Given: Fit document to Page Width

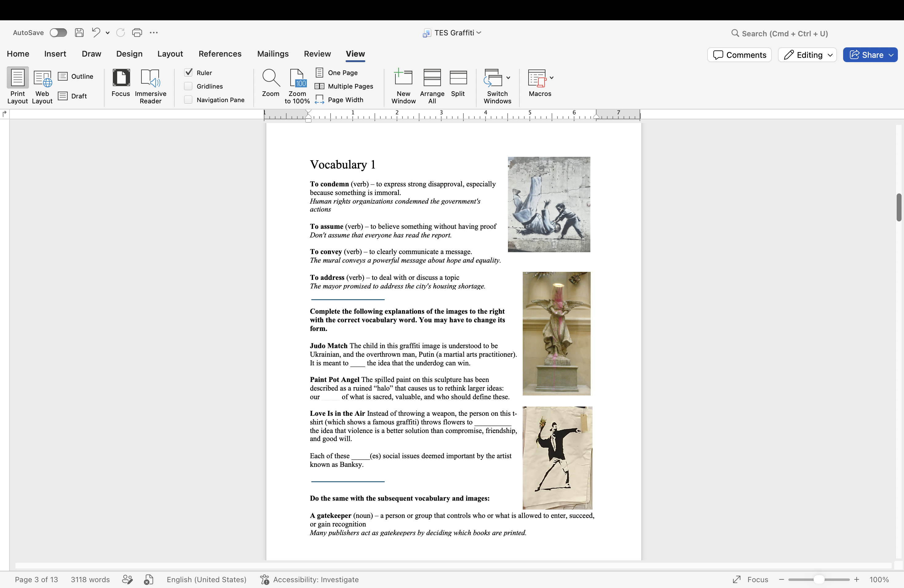Looking at the screenshot, I should [x=339, y=100].
